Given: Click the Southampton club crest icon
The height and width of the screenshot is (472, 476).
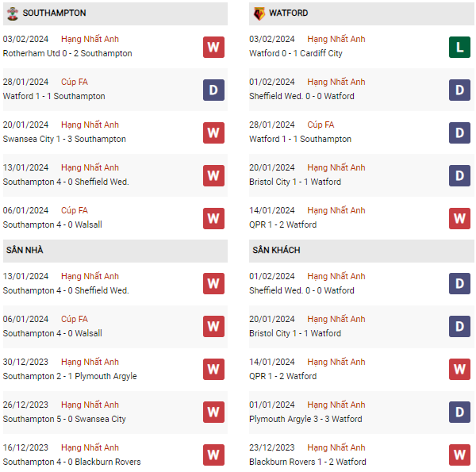Looking at the screenshot, I should coord(11,13).
